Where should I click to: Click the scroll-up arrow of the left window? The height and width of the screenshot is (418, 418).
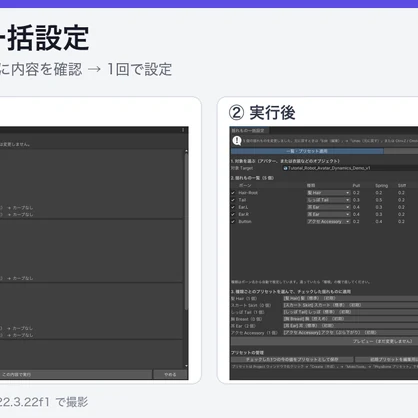click(x=186, y=151)
